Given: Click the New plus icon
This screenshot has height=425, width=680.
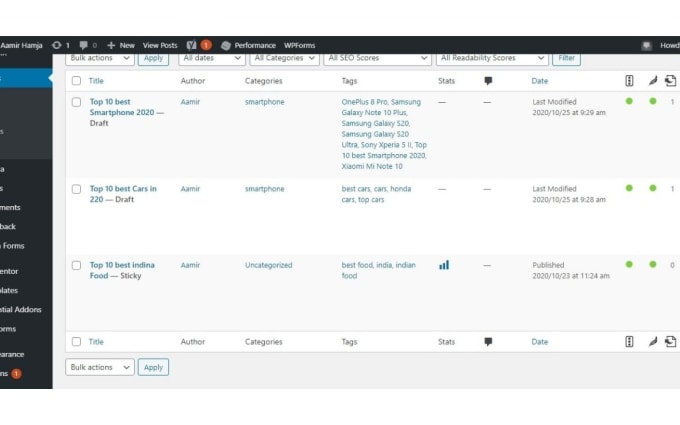Looking at the screenshot, I should pyautogui.click(x=111, y=45).
